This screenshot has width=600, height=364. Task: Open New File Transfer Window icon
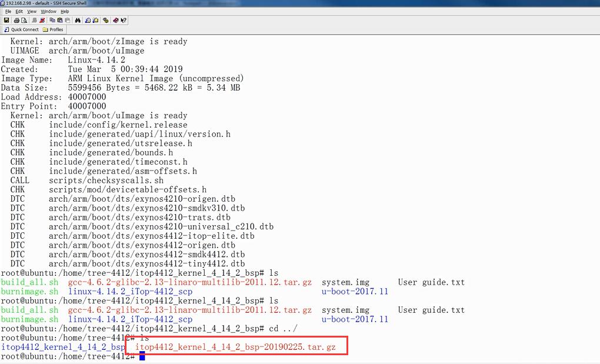[x=95, y=20]
